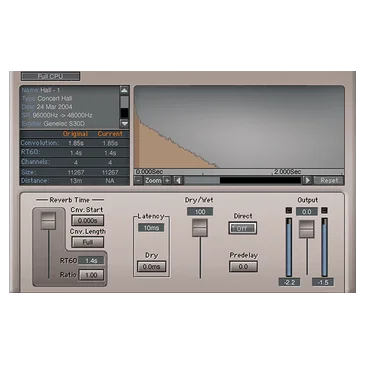Viewport: 365px width, 365px height.
Task: Click the Zoom plus button
Action: click(167, 180)
